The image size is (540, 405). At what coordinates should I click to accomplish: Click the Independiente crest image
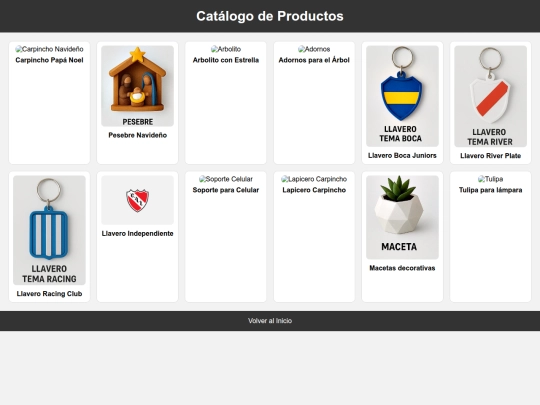pyautogui.click(x=137, y=200)
